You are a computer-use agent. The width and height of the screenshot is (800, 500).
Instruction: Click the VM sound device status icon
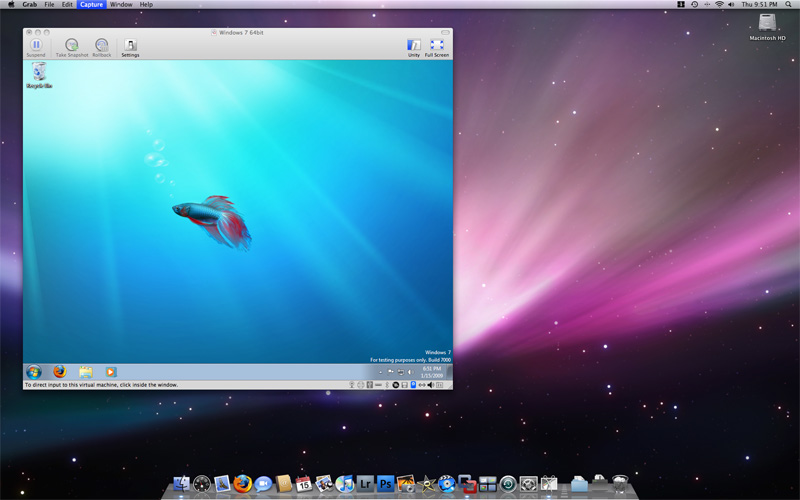[431, 385]
